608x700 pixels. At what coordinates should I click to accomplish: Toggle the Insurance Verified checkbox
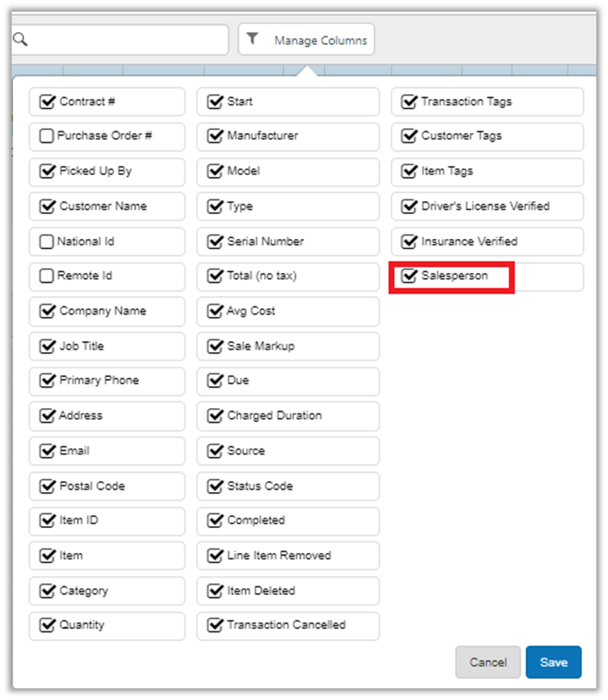point(409,241)
